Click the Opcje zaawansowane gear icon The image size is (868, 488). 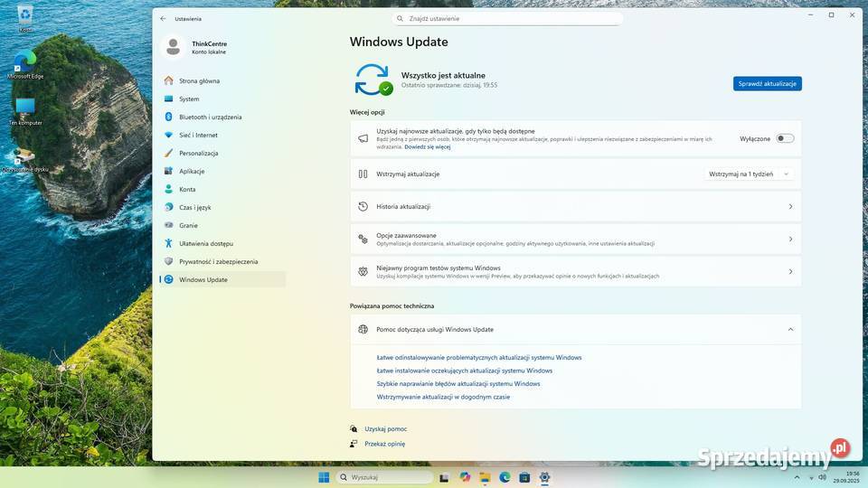click(x=363, y=239)
